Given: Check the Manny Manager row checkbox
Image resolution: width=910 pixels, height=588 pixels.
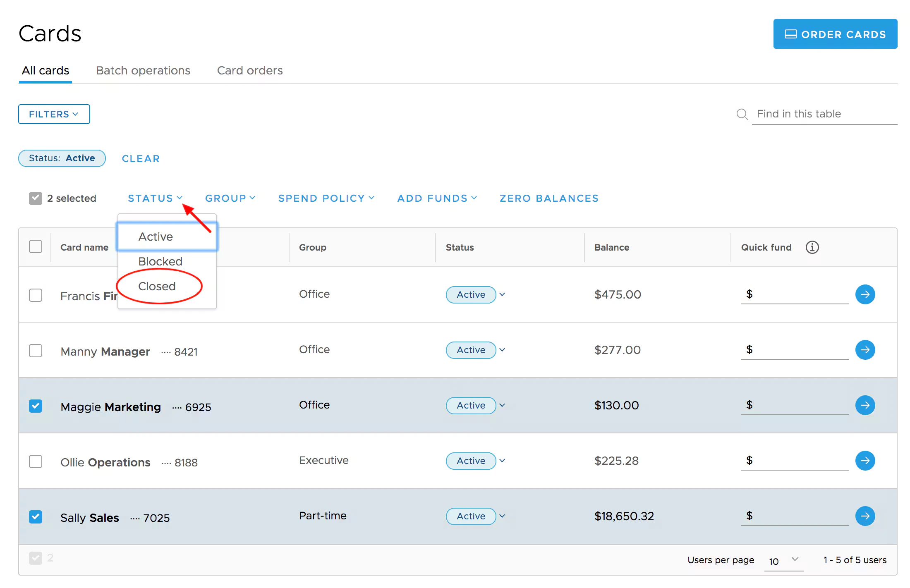Looking at the screenshot, I should tap(36, 351).
